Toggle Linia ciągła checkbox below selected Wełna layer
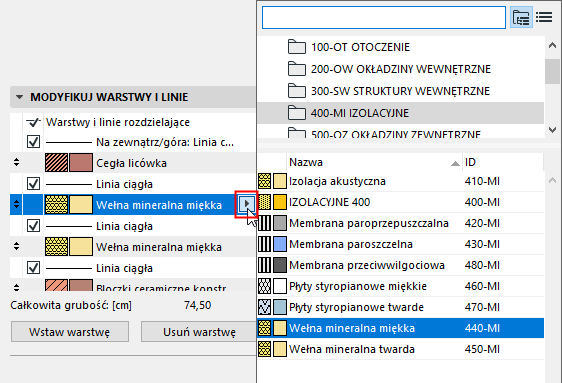The height and width of the screenshot is (383, 562). 33,226
